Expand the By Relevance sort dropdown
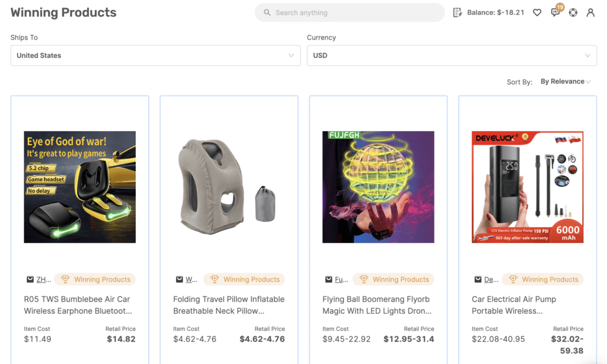Viewport: 607px width, 364px height. click(562, 82)
